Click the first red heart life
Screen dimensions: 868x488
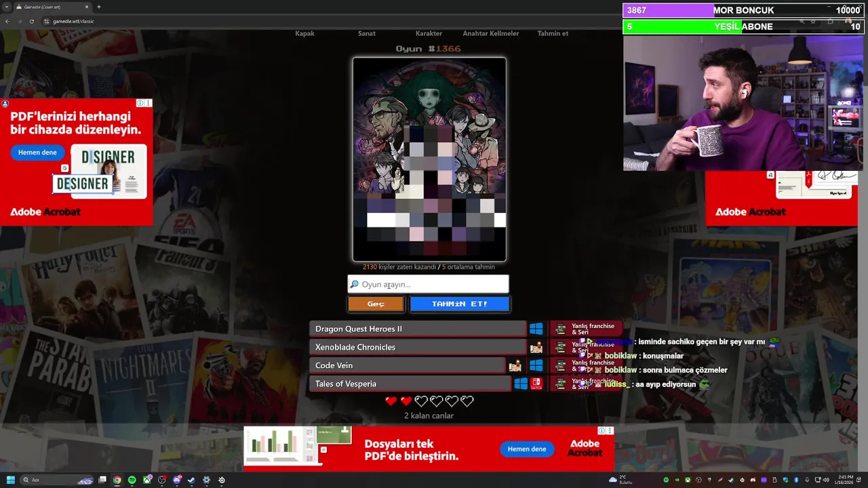click(x=391, y=401)
